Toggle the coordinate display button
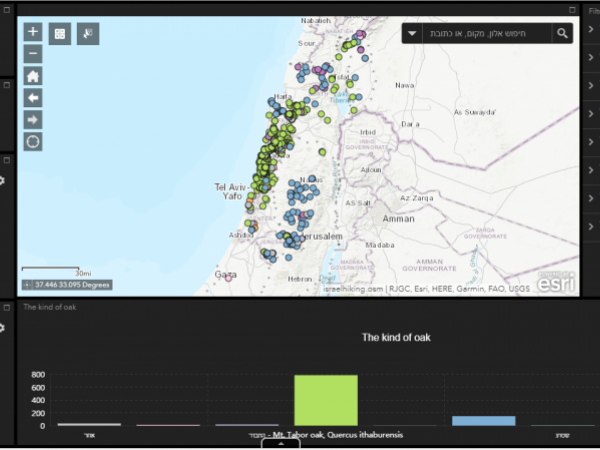The height and width of the screenshot is (450, 600). click(27, 285)
